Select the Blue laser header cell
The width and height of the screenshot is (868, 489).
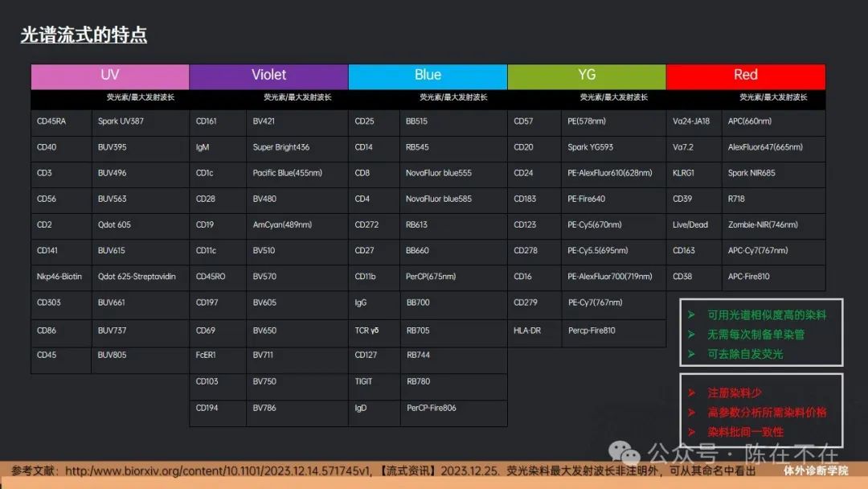pyautogui.click(x=428, y=76)
